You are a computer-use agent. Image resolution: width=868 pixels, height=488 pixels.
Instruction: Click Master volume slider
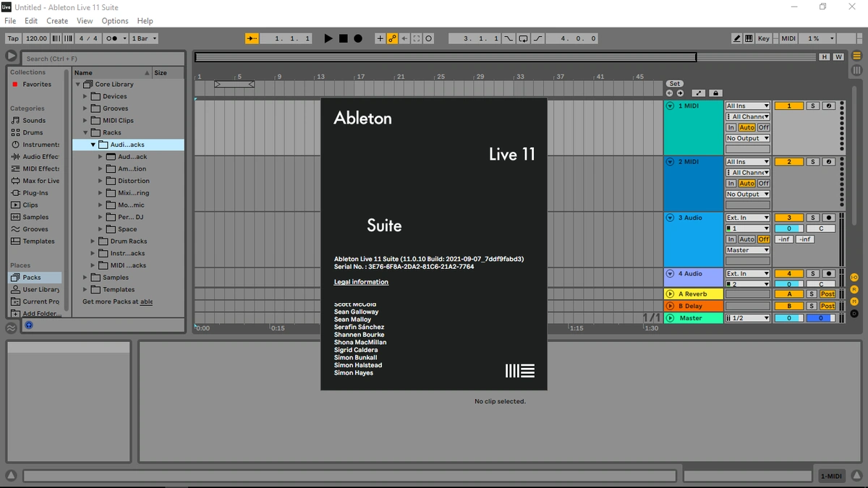tap(789, 318)
